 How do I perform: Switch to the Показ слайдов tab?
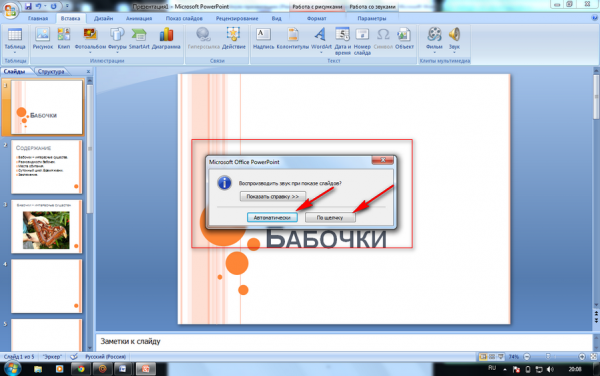pos(184,18)
